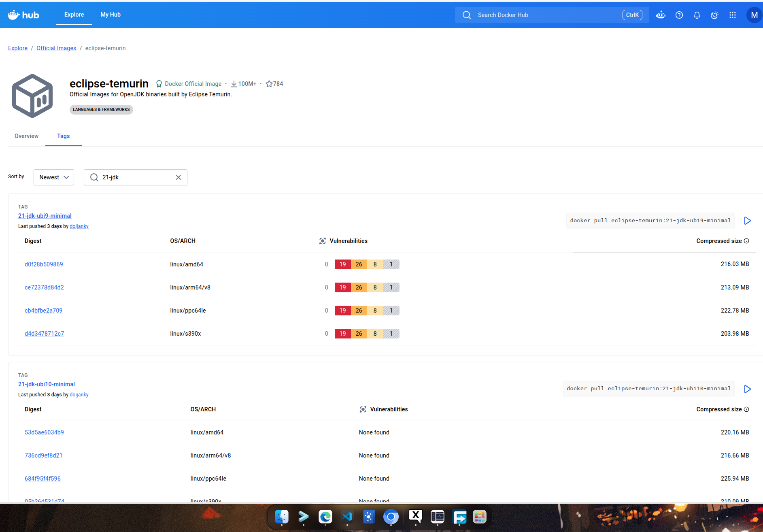
Task: Copy the docker pull 21-jdk-ubi9-minimal command box
Action: point(650,221)
